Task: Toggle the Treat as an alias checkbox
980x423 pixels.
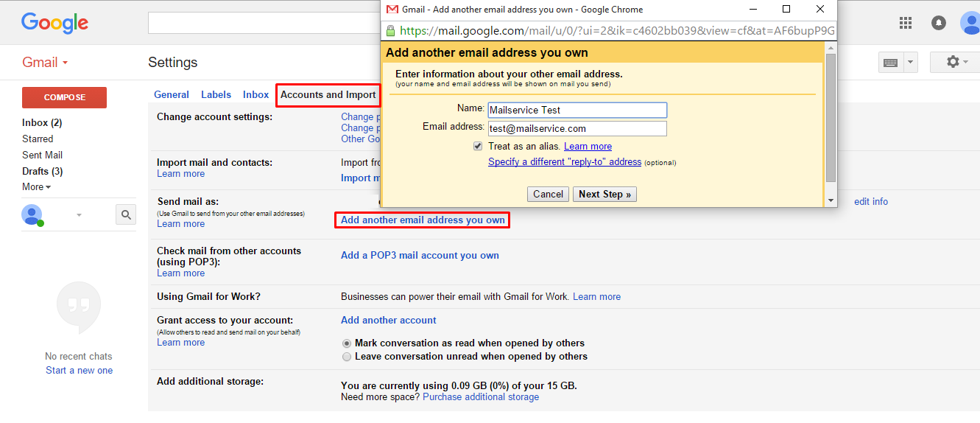Action: [x=478, y=146]
